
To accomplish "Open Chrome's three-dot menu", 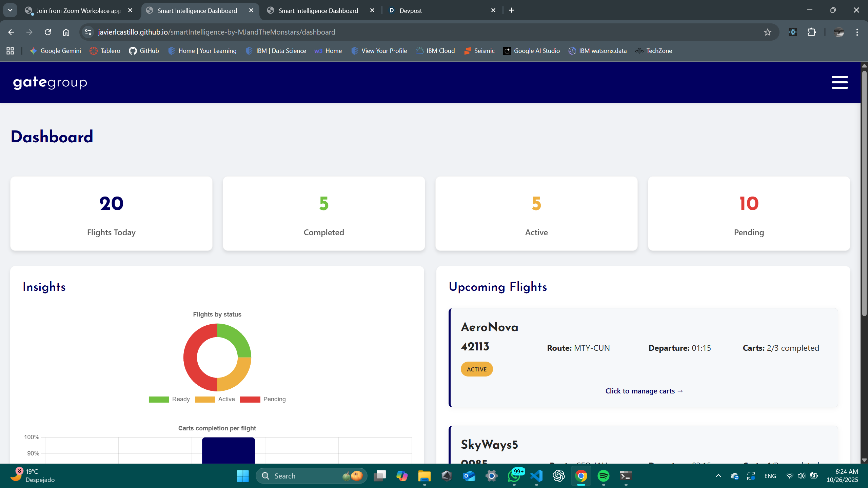I will [857, 32].
